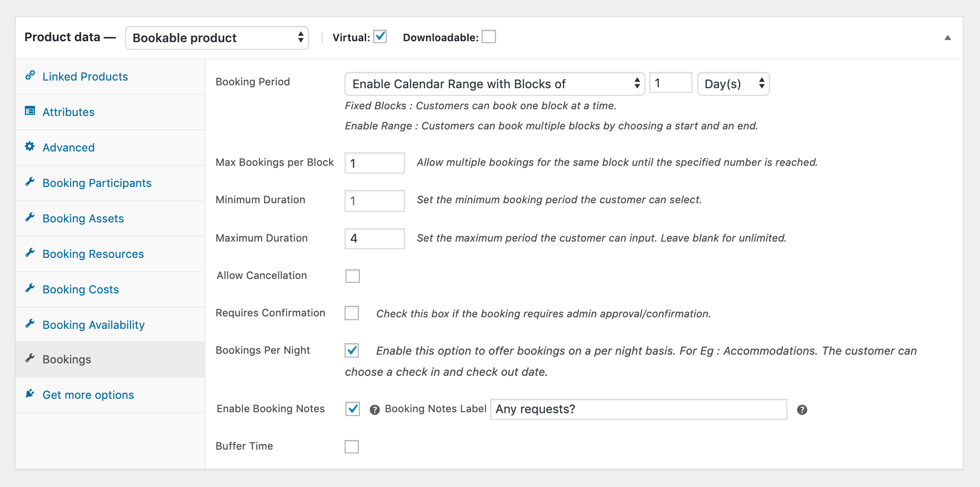Enable the Allow Cancellation checkbox

(352, 276)
